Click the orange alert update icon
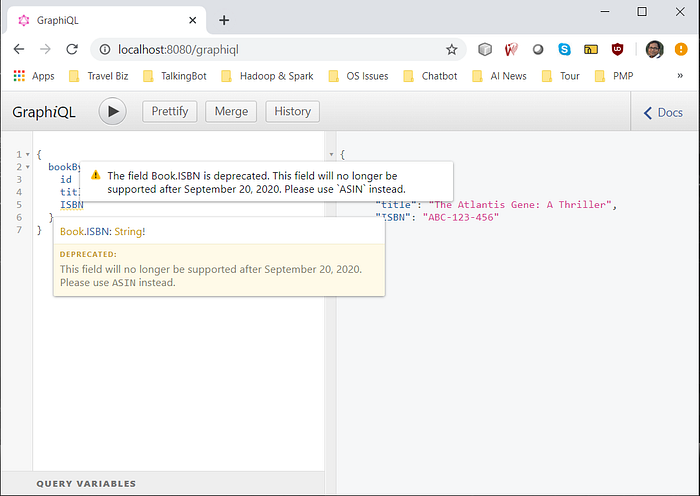The height and width of the screenshot is (496, 700). pos(681,49)
